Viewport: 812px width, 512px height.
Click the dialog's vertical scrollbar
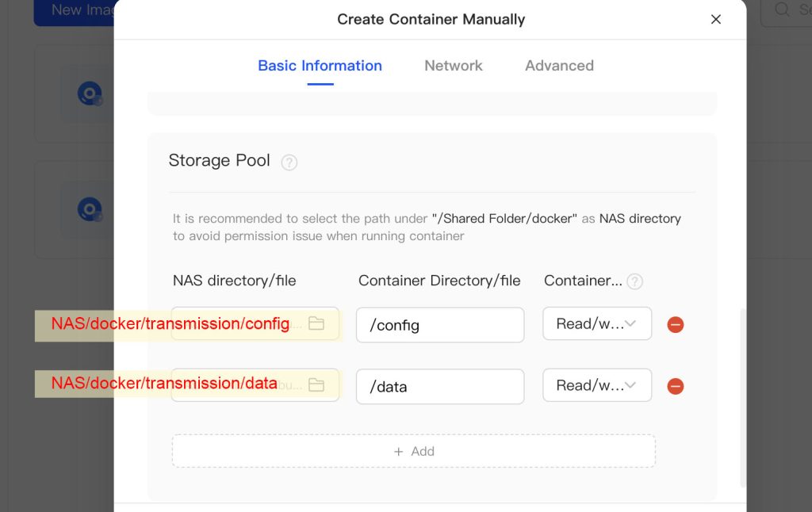pyautogui.click(x=743, y=396)
